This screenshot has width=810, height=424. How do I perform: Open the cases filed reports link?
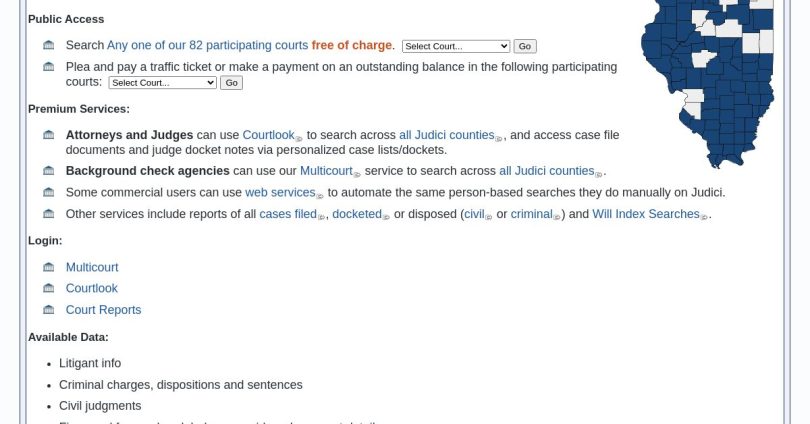pyautogui.click(x=288, y=214)
